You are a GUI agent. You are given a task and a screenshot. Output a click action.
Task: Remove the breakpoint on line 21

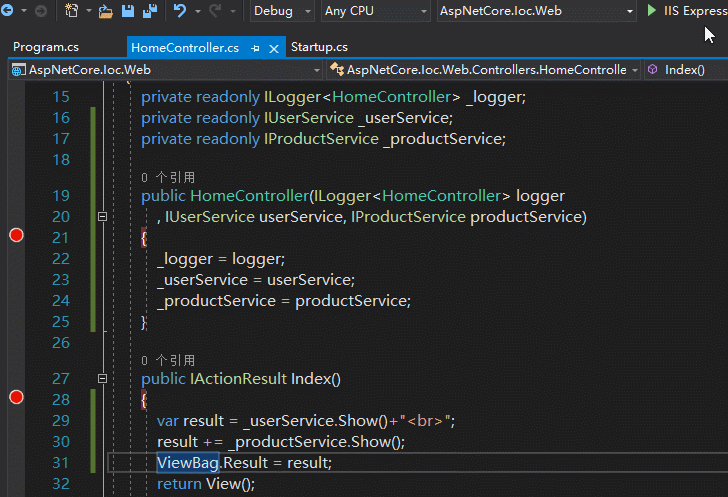click(16, 235)
